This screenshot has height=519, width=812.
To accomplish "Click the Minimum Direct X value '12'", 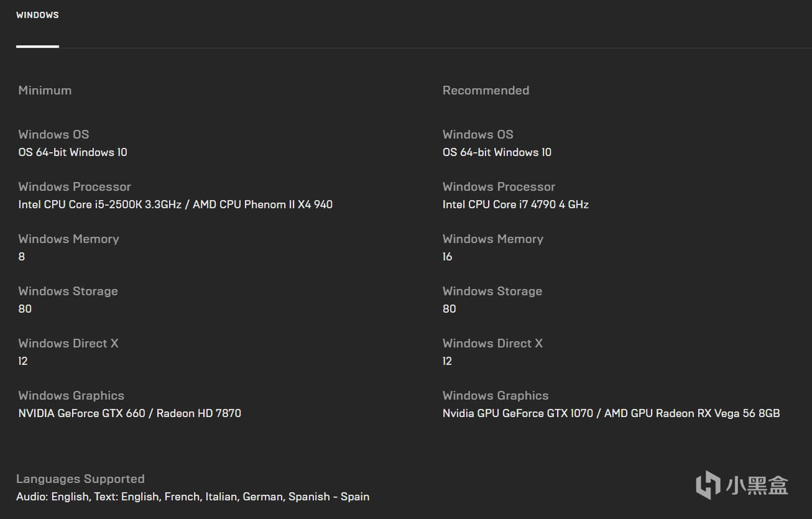I will 23,361.
